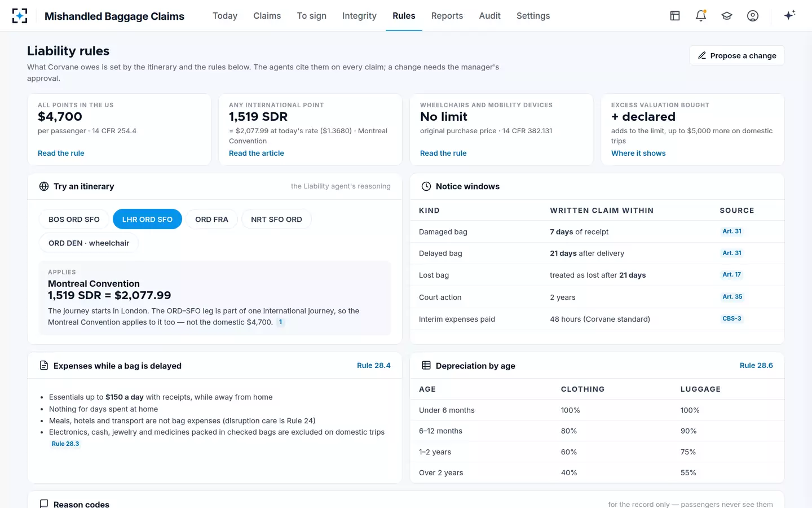The height and width of the screenshot is (508, 812).
Task: Open the Rule 28.6 link
Action: click(756, 366)
